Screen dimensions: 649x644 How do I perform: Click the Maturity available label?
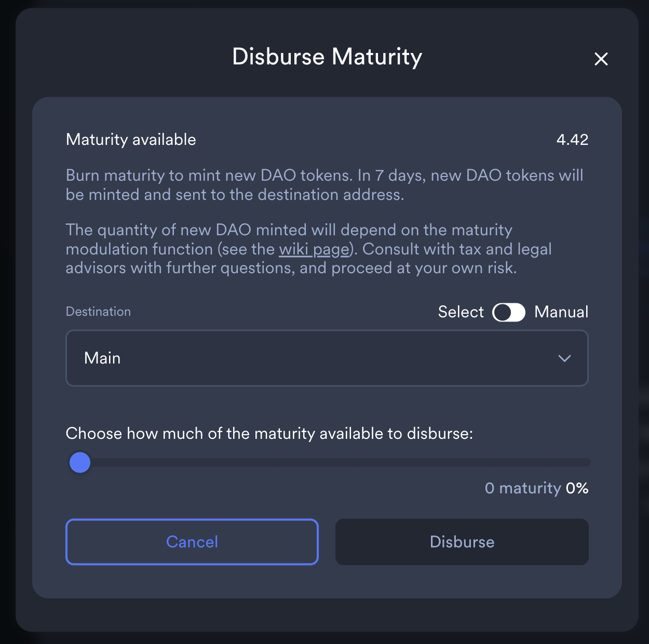(131, 139)
